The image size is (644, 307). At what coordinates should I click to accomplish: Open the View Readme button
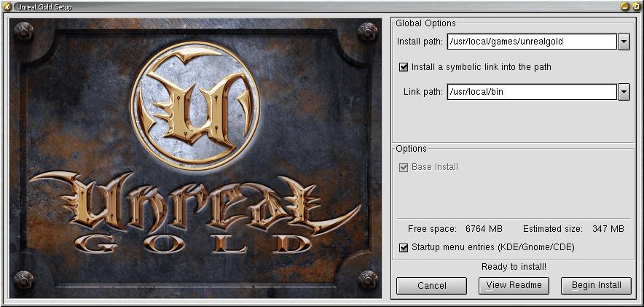[x=514, y=286]
